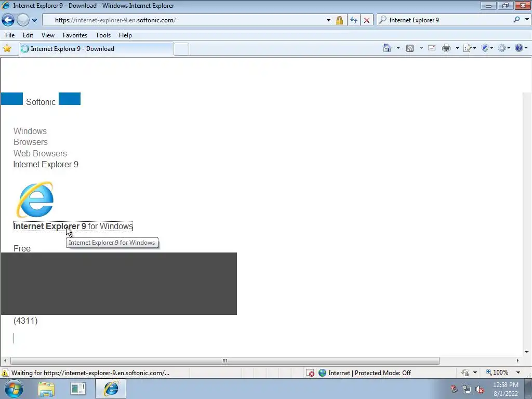Open the search provider dropdown
This screenshot has height=399, width=532.
[x=527, y=20]
